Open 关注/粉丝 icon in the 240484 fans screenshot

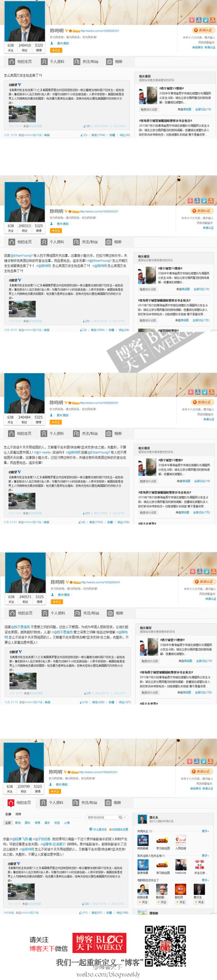click(76, 433)
